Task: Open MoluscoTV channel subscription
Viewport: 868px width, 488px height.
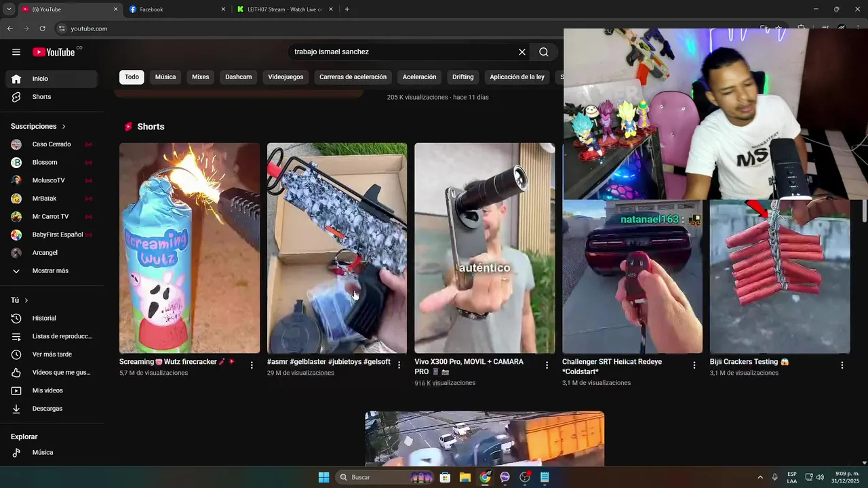Action: [x=52, y=180]
